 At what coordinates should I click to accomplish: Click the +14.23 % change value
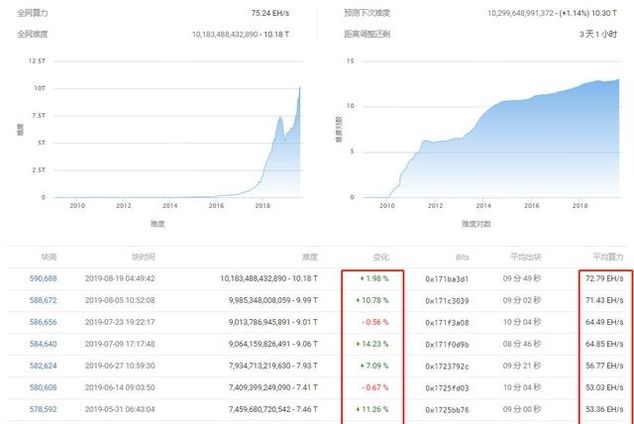point(372,344)
